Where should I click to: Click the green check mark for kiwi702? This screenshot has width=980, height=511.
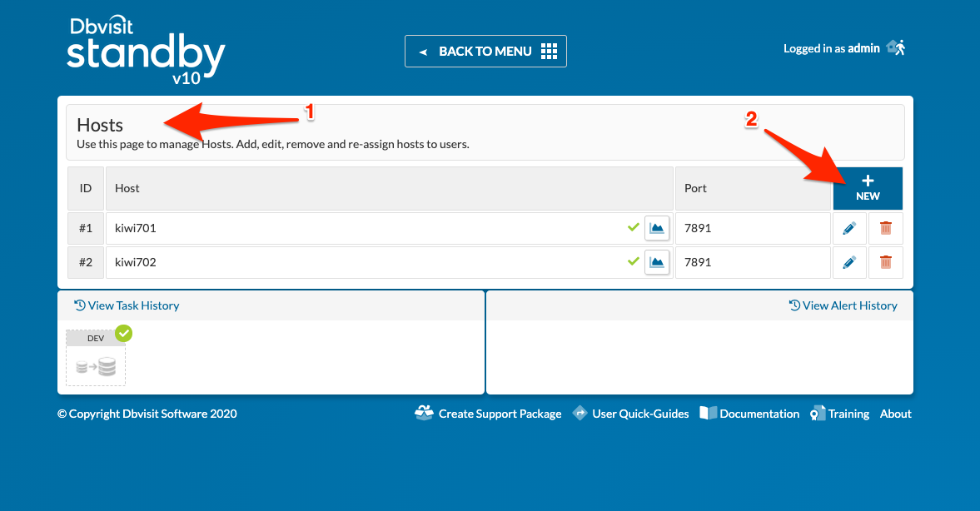(633, 261)
